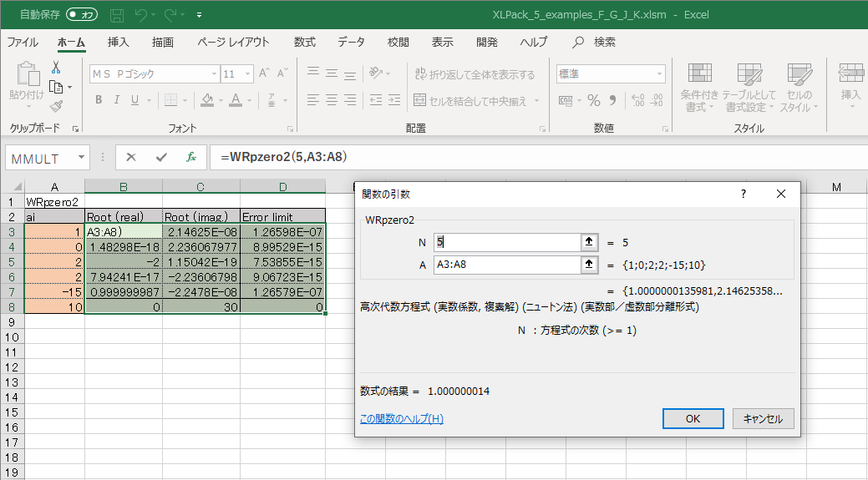This screenshot has width=868, height=480.
Task: Click the Copy icon
Action: (56, 87)
